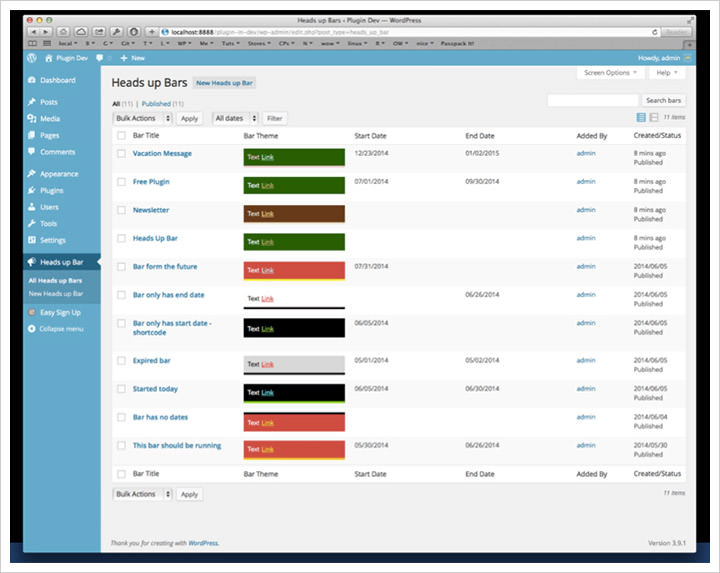The height and width of the screenshot is (573, 720).
Task: Check the box for Bar form the future
Action: pos(121,267)
